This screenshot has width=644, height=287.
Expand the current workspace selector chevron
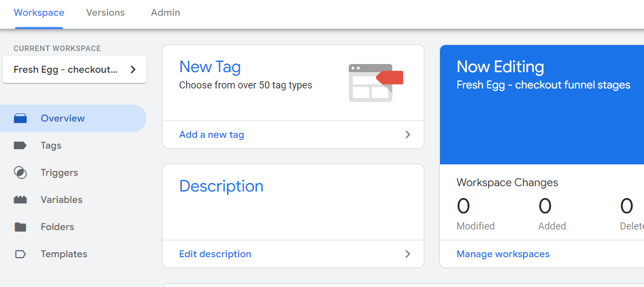point(133,69)
